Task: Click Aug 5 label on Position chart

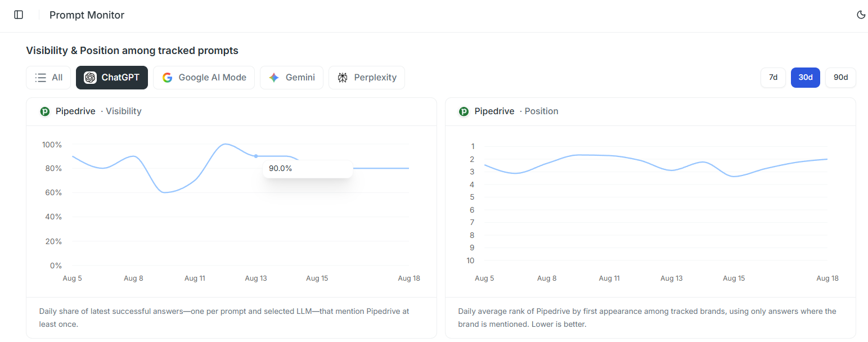Action: pos(484,278)
